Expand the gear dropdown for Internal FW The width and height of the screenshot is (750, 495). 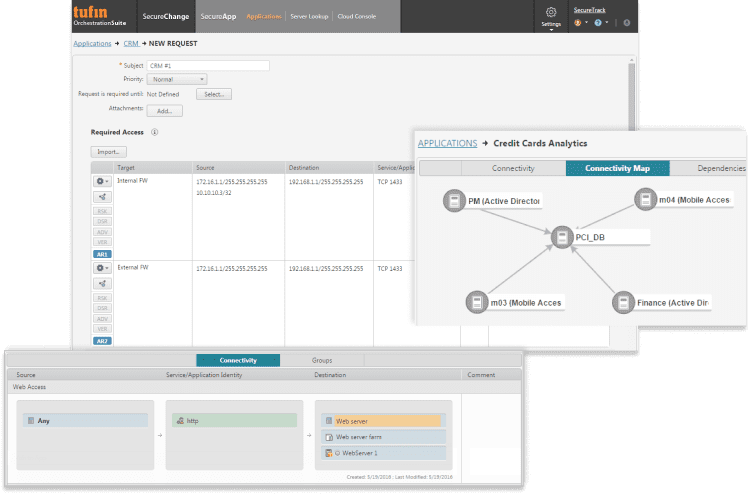point(102,181)
